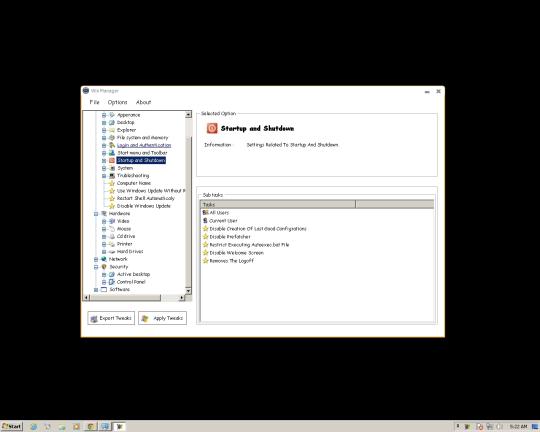Click the Appearance tree node icon
Viewport: 540px width, 432px height.
click(112, 115)
